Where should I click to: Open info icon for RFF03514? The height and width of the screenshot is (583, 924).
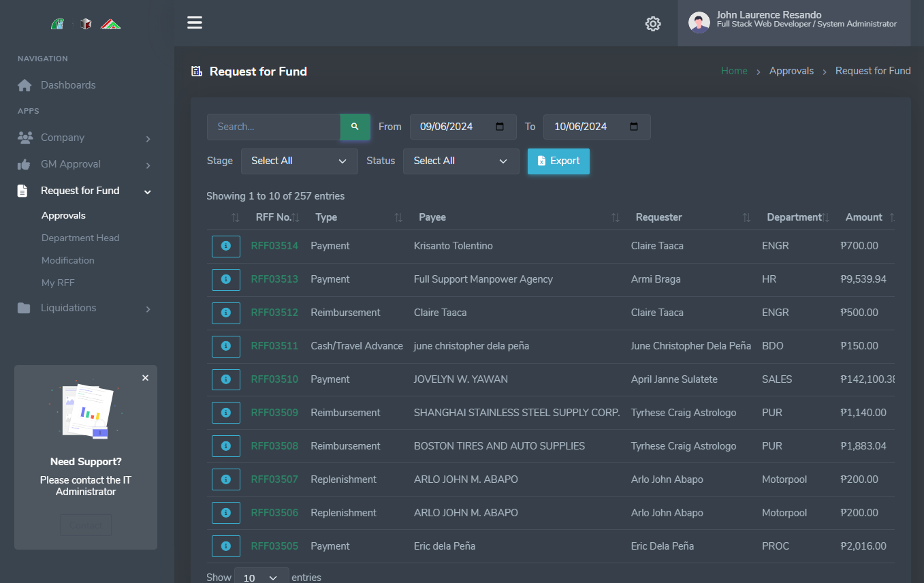point(226,246)
